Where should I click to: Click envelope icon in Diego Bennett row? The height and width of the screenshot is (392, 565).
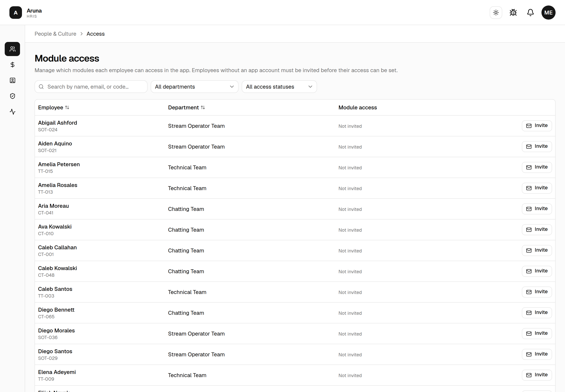click(529, 313)
